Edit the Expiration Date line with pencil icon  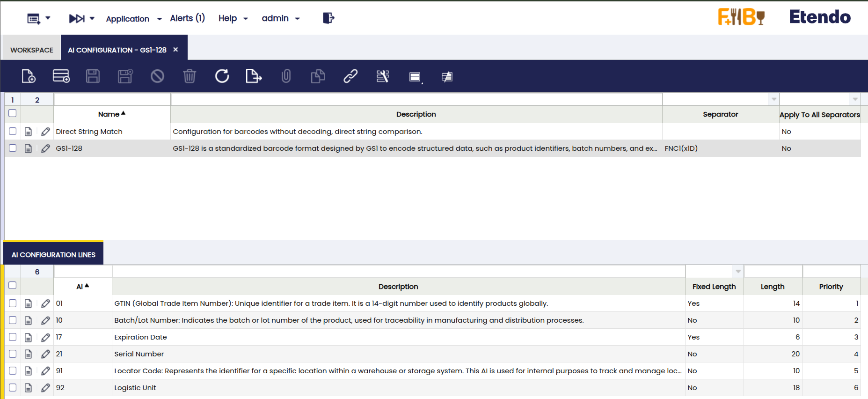coord(45,337)
